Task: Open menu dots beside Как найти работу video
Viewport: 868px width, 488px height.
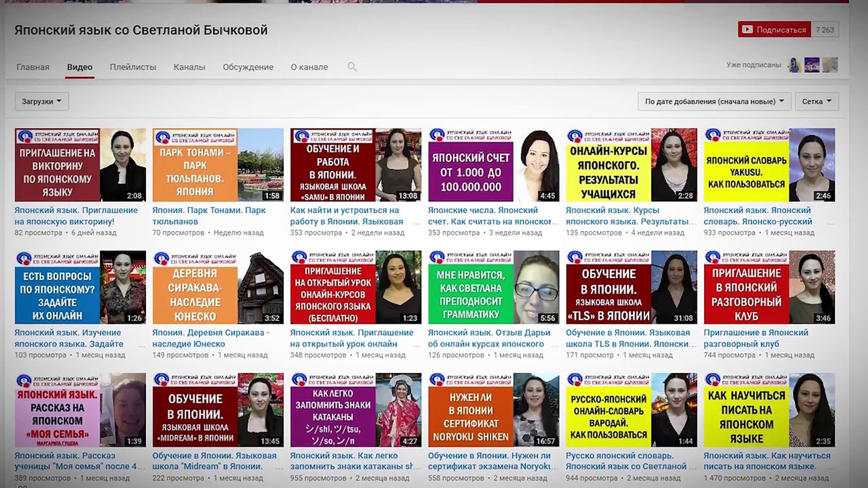Action: pyautogui.click(x=417, y=223)
